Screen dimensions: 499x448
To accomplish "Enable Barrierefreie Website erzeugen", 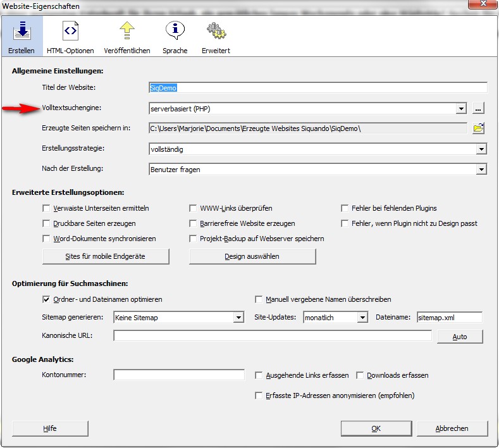I will tap(195, 223).
